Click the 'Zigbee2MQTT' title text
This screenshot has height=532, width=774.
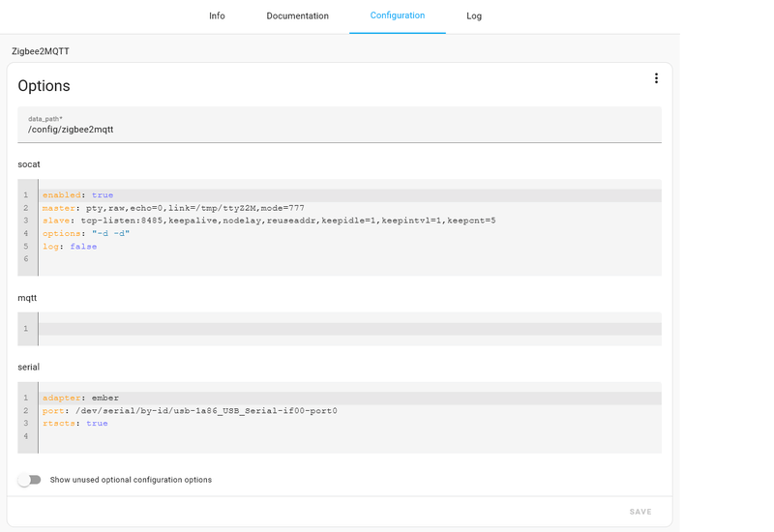click(41, 51)
